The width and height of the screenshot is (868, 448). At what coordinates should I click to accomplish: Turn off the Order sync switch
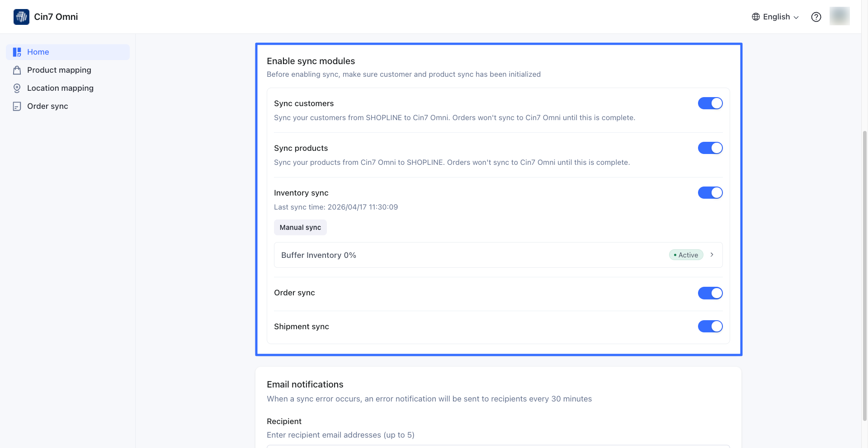coord(710,293)
